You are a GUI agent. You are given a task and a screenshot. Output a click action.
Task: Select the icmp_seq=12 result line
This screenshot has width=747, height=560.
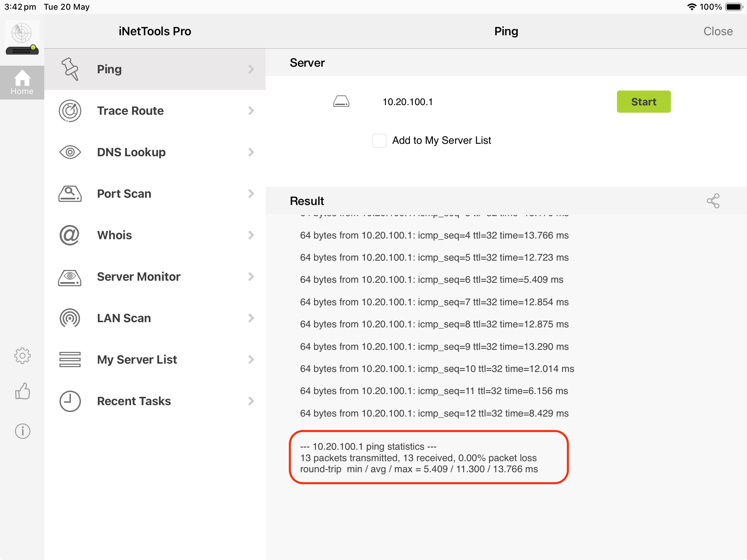434,413
